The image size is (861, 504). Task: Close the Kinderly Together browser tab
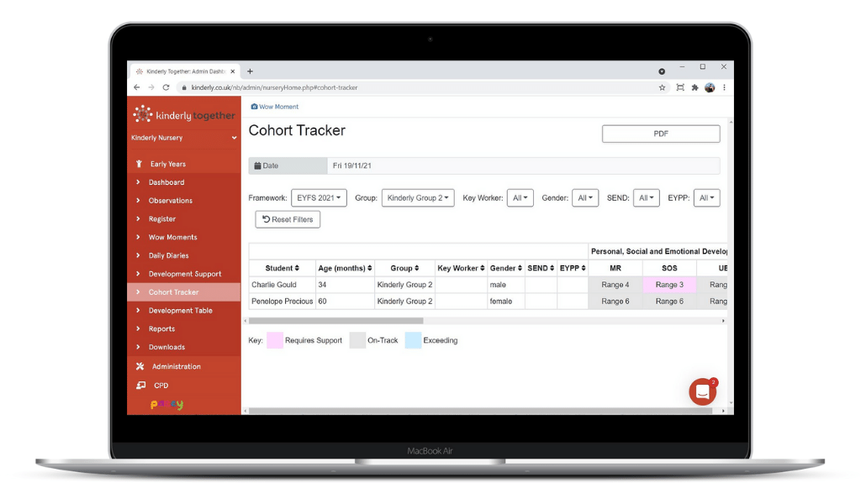coord(233,71)
